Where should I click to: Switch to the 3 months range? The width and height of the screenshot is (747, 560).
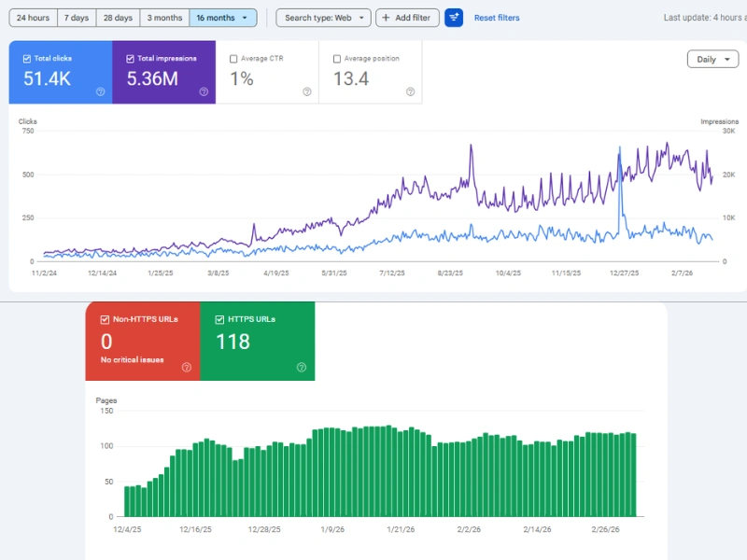click(x=164, y=18)
